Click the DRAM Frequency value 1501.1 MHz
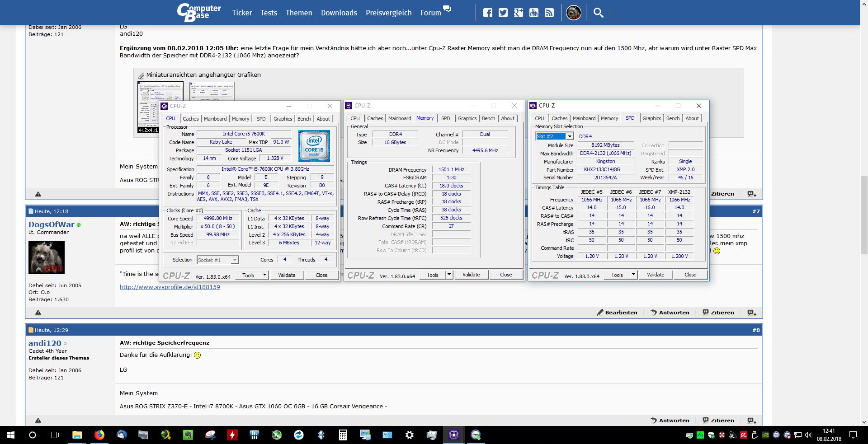Image resolution: width=868 pixels, height=444 pixels. tap(451, 169)
